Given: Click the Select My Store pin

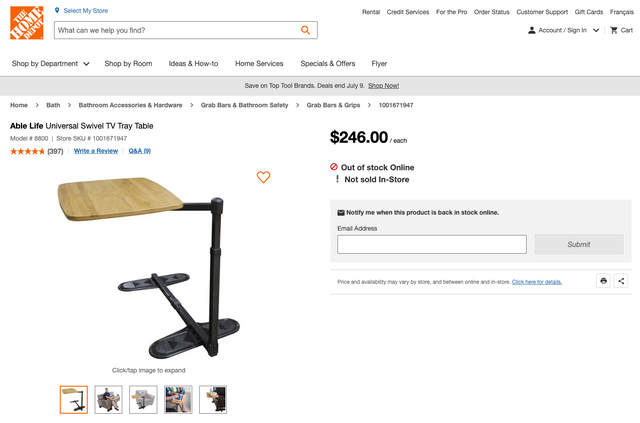Looking at the screenshot, I should click(57, 10).
